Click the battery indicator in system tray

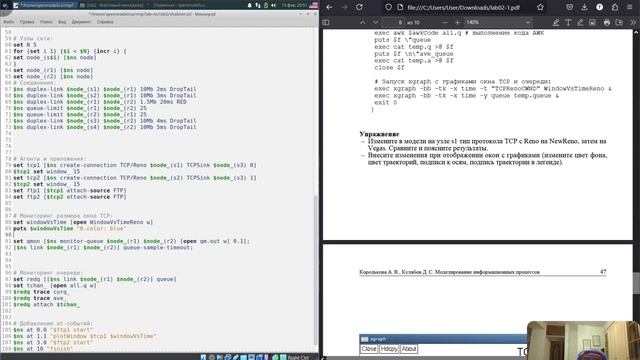pyautogui.click(x=266, y=5)
